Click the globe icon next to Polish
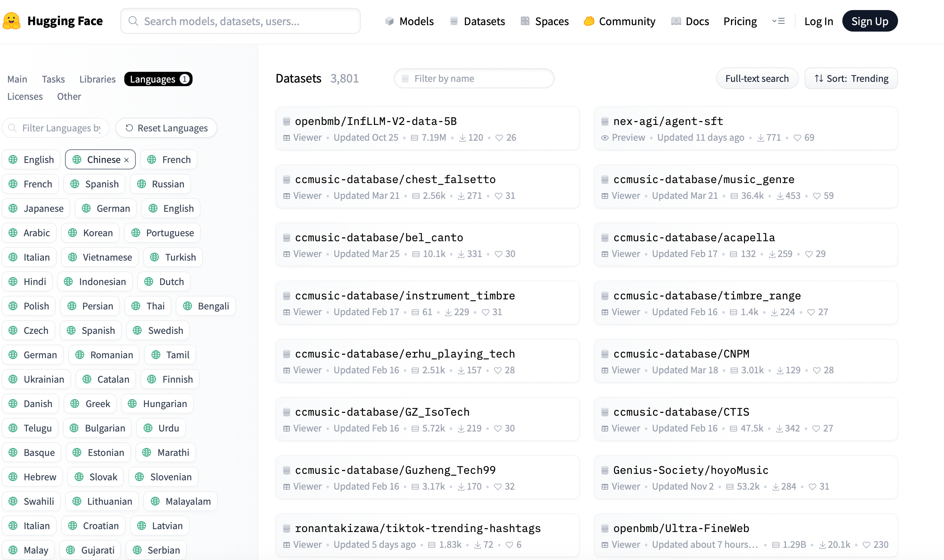Image resolution: width=944 pixels, height=560 pixels. point(13,306)
